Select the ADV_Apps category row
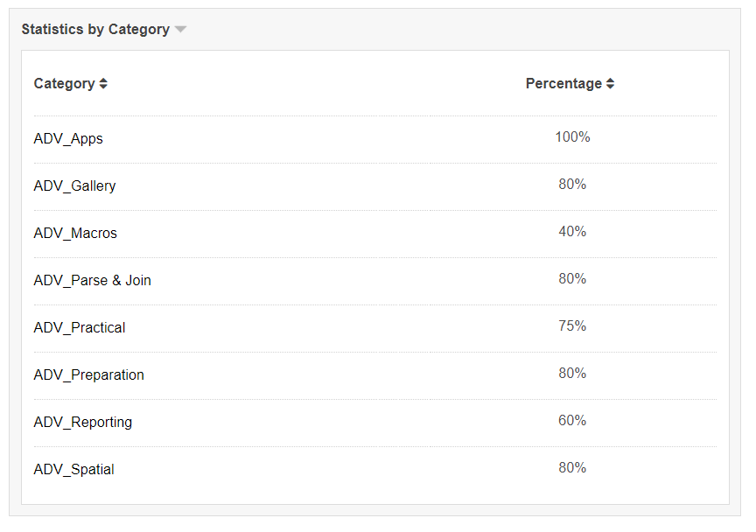Viewport: 756px width, 532px height. 68,138
